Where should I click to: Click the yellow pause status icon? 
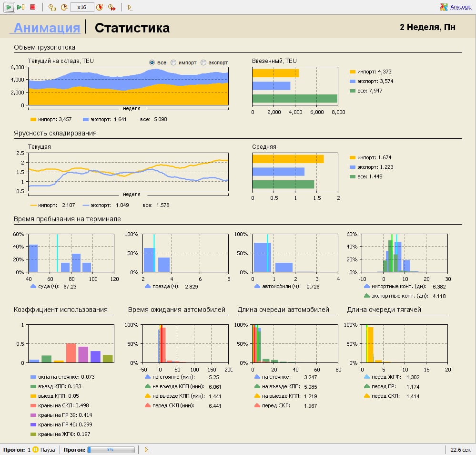point(35,449)
